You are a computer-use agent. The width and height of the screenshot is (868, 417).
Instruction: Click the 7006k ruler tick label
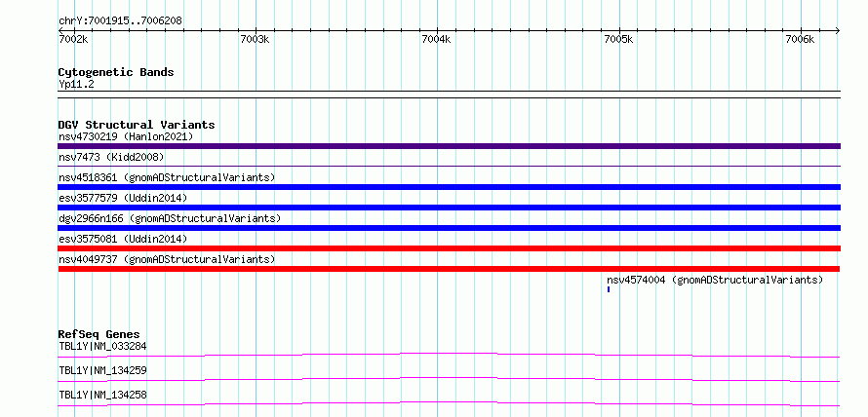[800, 39]
